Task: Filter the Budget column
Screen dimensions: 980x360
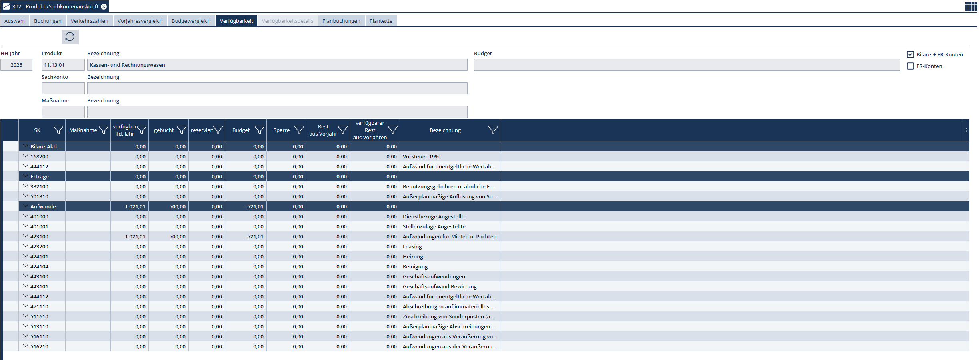Action: click(259, 130)
